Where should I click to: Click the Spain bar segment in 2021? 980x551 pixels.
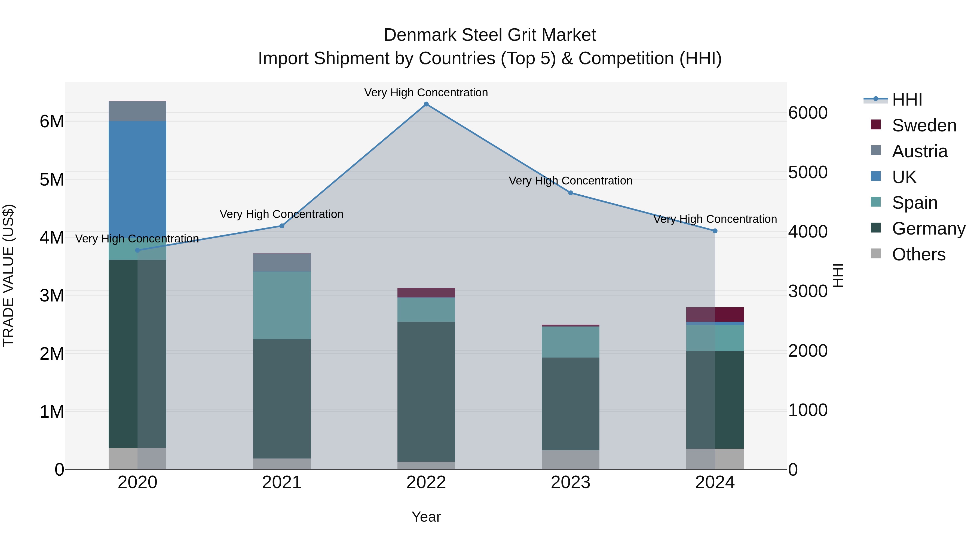282,305
